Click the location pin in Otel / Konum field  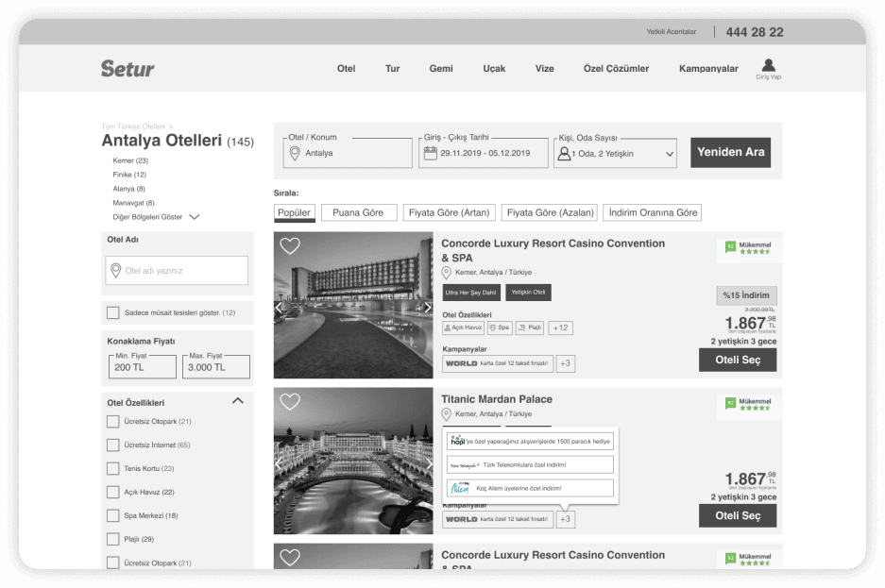pos(295,153)
